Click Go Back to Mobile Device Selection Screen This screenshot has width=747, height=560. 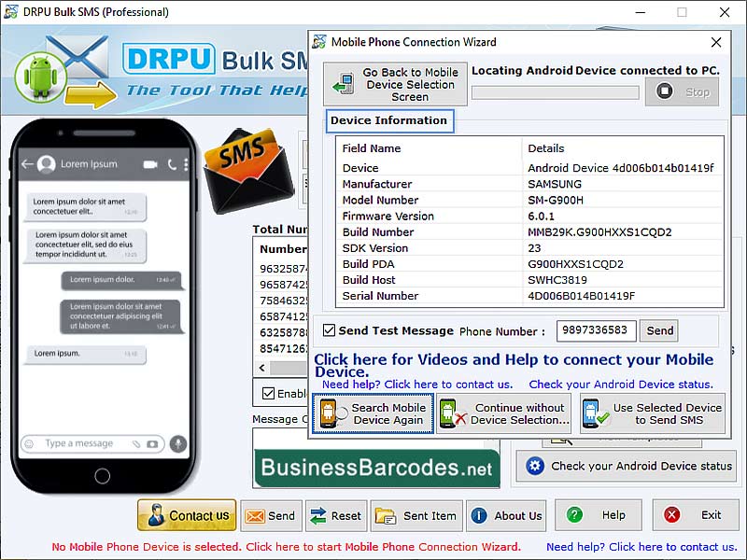pos(394,84)
